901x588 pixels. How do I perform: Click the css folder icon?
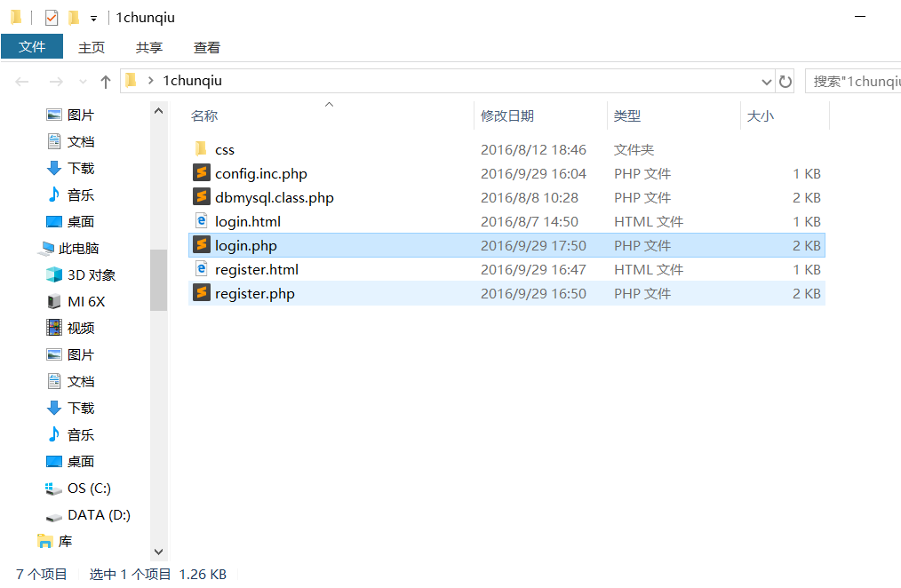coord(201,148)
